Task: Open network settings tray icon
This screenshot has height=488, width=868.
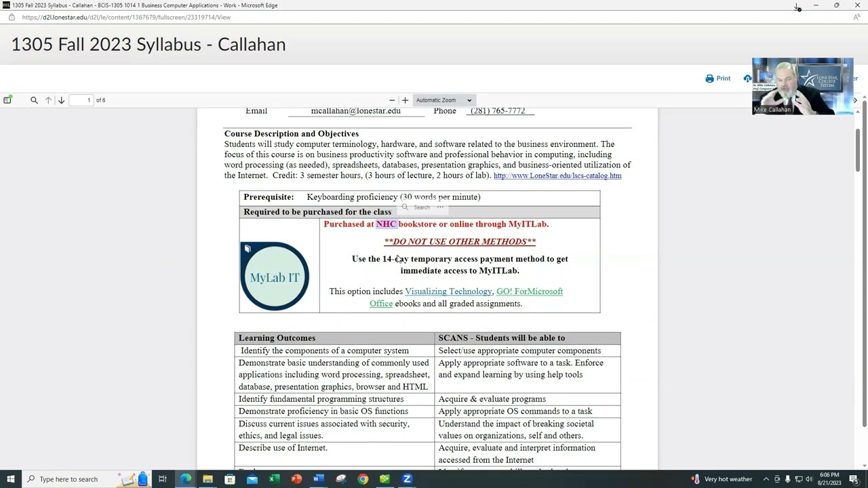Action: coord(798,479)
